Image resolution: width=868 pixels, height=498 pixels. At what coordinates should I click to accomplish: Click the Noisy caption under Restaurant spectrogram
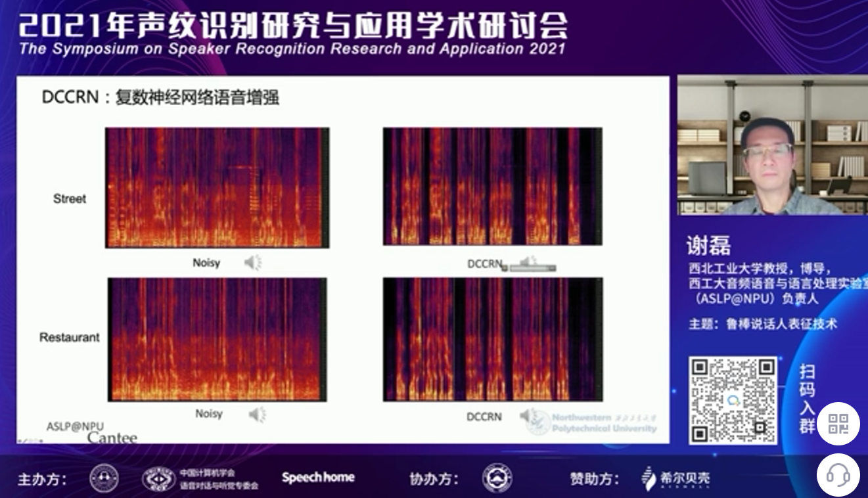[x=209, y=414]
